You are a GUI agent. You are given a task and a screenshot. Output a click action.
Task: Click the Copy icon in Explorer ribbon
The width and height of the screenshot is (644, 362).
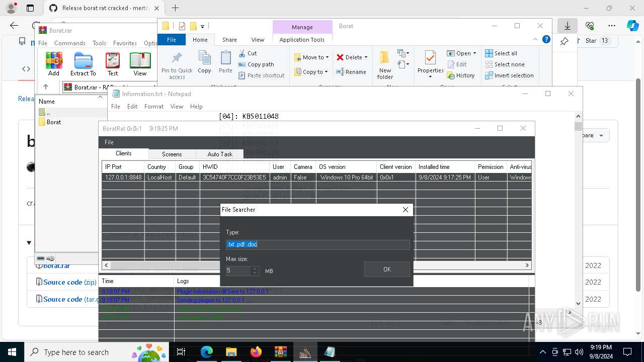click(x=204, y=62)
